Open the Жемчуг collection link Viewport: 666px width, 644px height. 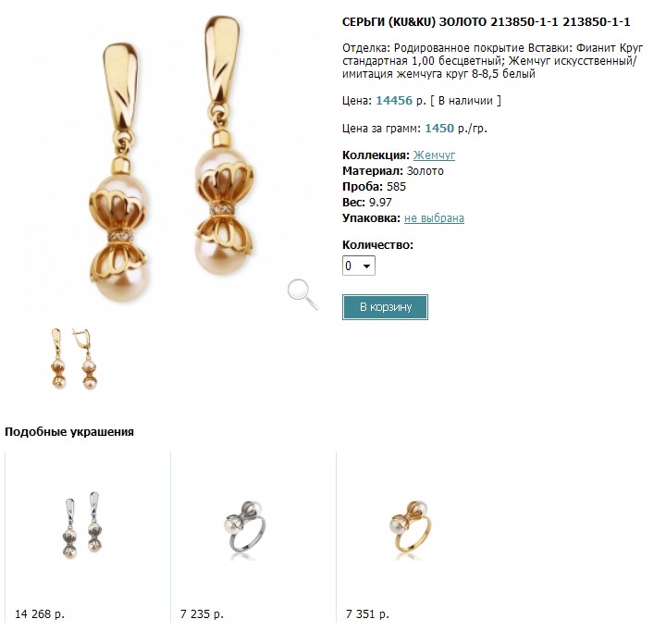click(434, 155)
